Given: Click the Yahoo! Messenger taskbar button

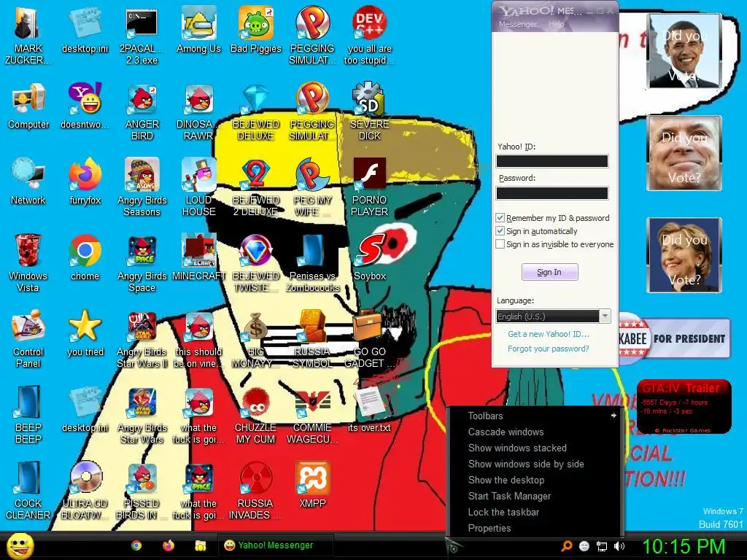Looking at the screenshot, I should (275, 545).
